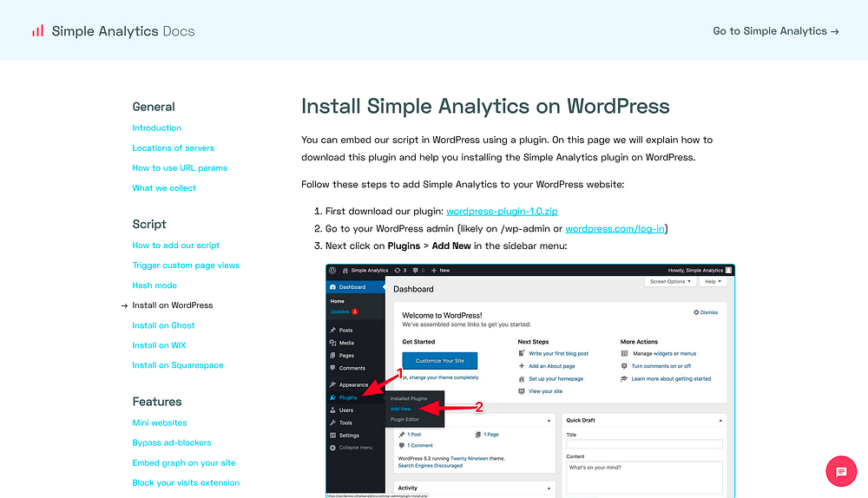The height and width of the screenshot is (498, 868).
Task: Click the Comments icon in WordPress sidebar
Action: [332, 368]
